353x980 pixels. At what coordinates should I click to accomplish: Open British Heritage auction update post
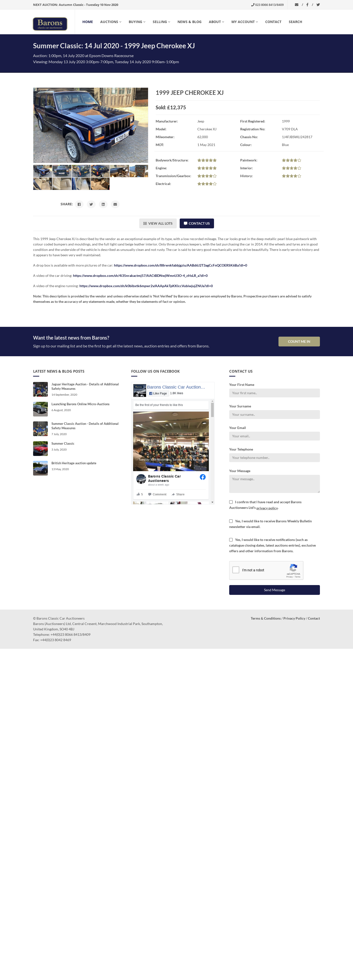pos(74,463)
